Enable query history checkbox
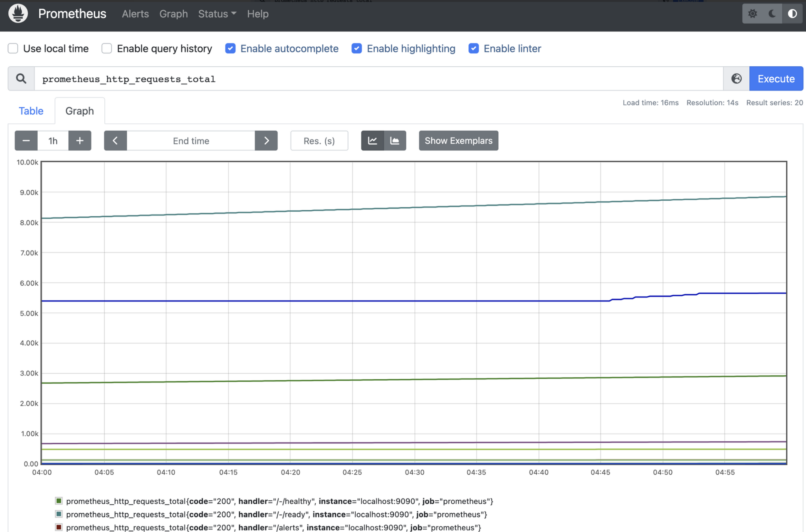 coord(107,49)
